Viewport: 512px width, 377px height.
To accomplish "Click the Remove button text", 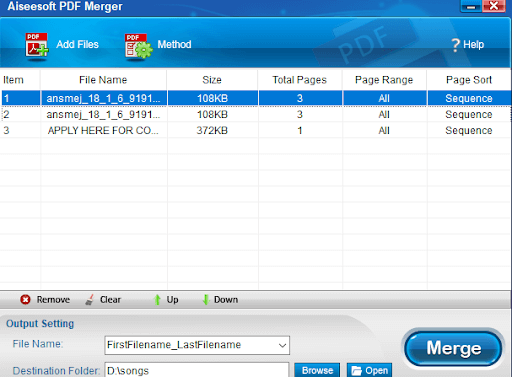I will [53, 300].
